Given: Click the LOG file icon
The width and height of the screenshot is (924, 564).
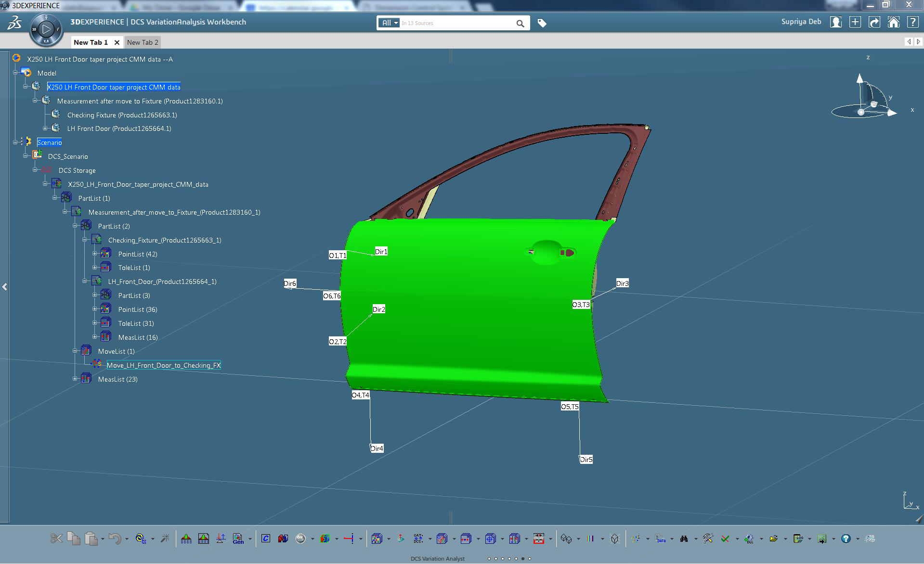Looking at the screenshot, I should 797,538.
